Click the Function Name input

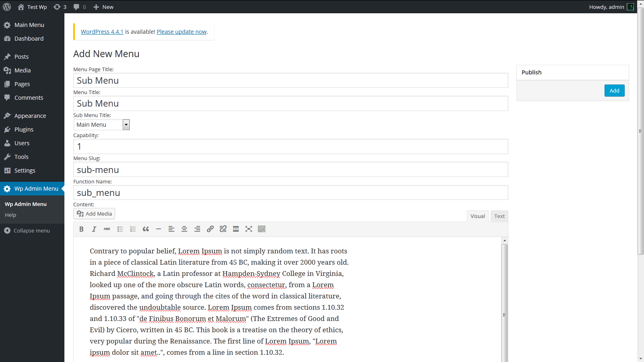click(291, 193)
